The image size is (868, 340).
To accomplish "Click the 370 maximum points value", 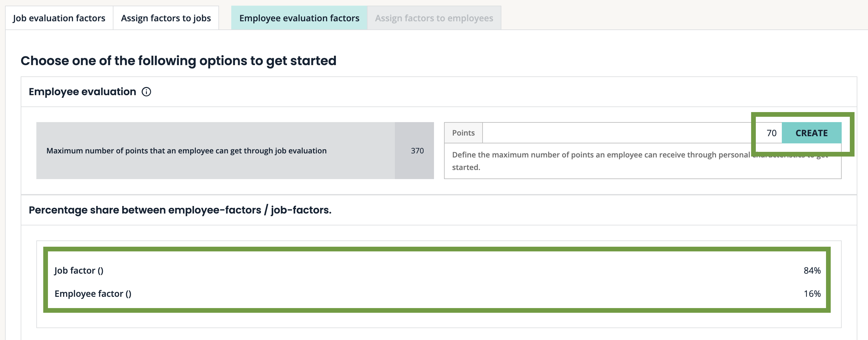I will 417,151.
